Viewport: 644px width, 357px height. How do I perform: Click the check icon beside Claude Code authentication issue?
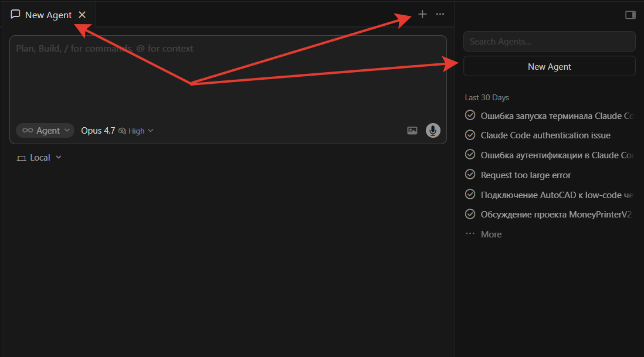point(470,135)
